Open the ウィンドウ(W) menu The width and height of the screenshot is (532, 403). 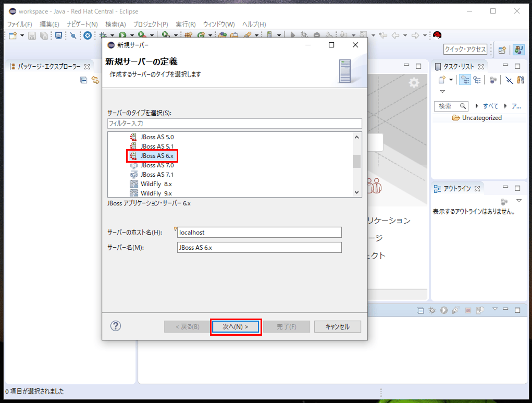coord(219,25)
